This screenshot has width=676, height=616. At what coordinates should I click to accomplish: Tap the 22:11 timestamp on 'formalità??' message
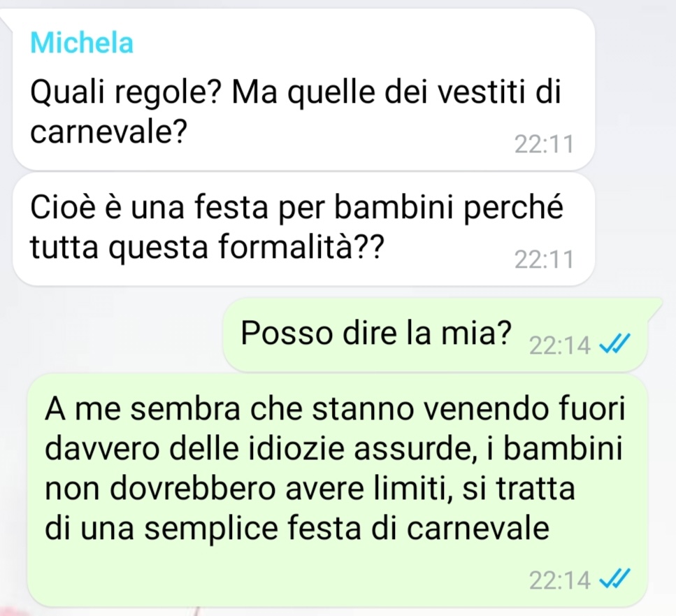[x=544, y=259]
